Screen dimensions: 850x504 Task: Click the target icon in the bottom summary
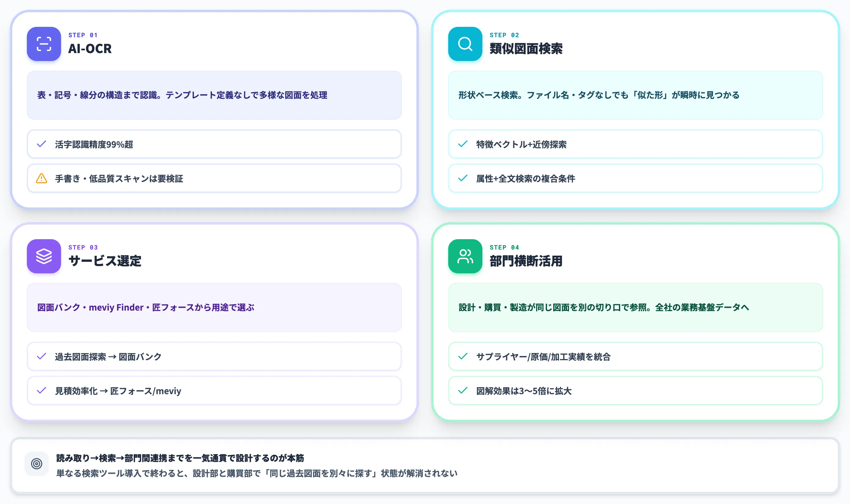coord(37,464)
